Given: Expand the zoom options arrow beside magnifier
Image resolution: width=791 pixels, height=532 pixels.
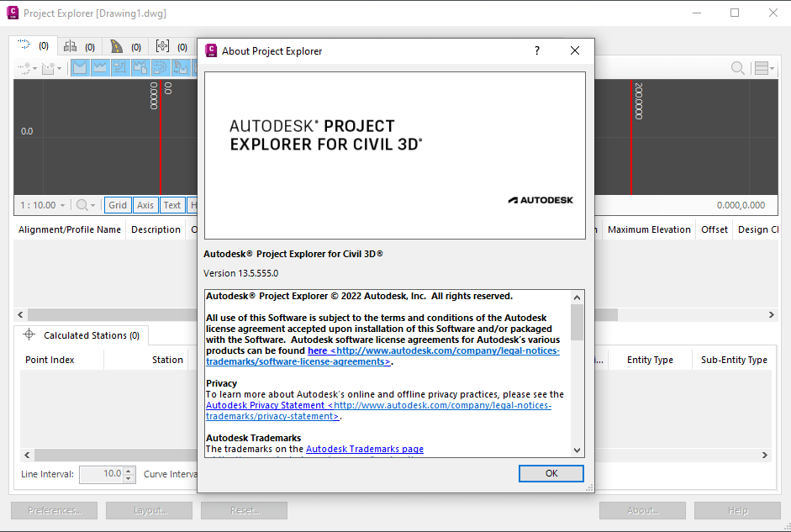Looking at the screenshot, I should click(x=92, y=206).
